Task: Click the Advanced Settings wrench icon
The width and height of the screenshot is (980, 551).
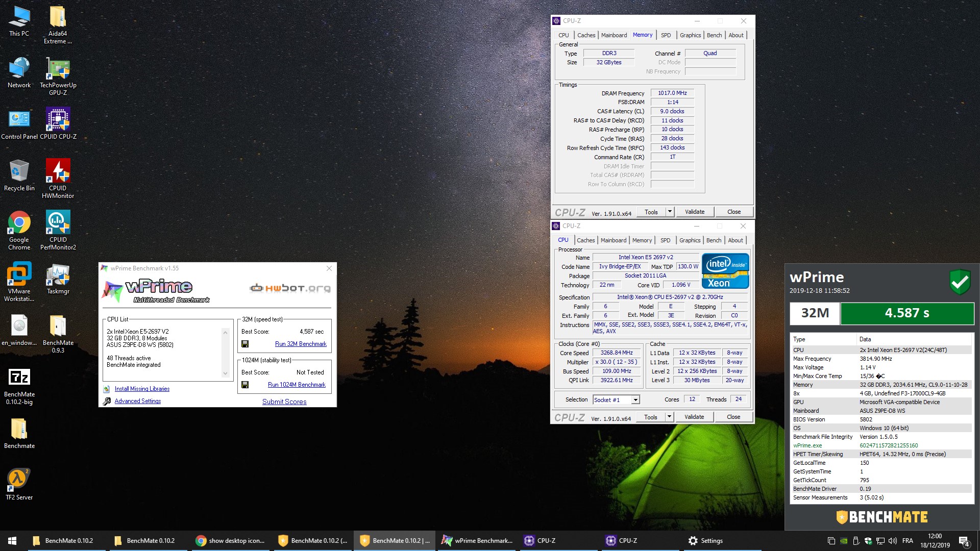Action: pyautogui.click(x=107, y=402)
